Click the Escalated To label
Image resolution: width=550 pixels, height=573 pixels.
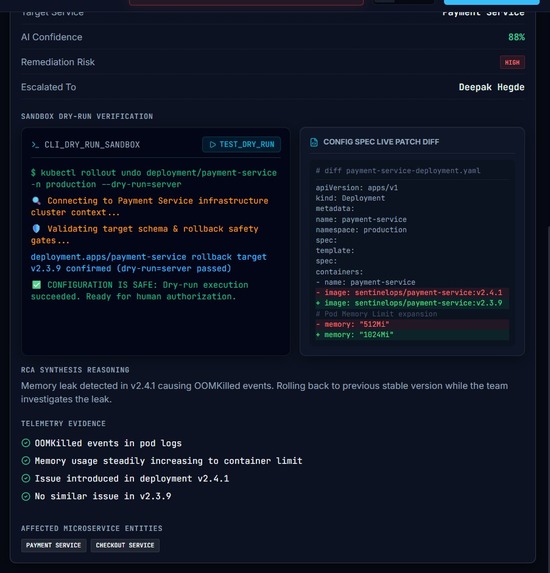[48, 87]
